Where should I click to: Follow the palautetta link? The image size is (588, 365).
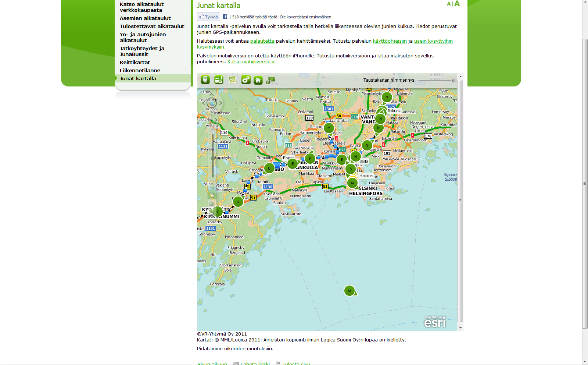click(x=262, y=41)
